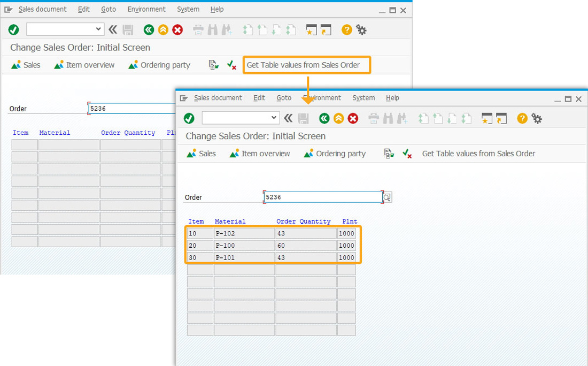The width and height of the screenshot is (588, 366).
Task: Click checkmark-with-red-x icon in front window
Action: [407, 154]
